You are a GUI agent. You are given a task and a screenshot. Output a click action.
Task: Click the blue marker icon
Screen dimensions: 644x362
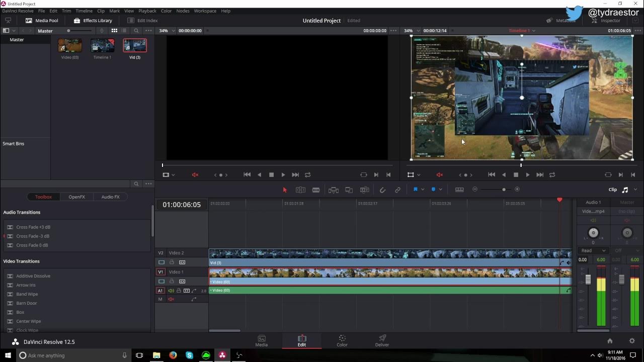coord(433,190)
